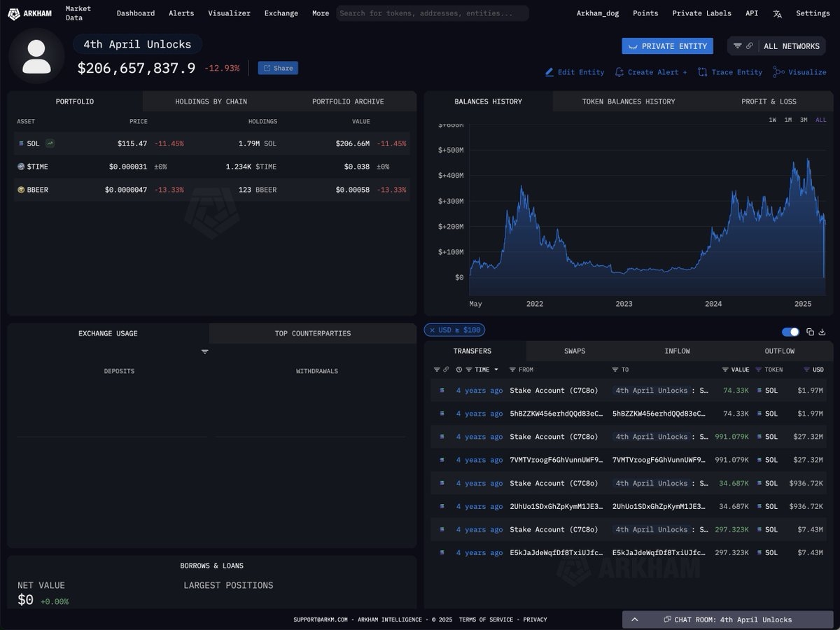Click the BBEER token icon in portfolio

click(21, 190)
